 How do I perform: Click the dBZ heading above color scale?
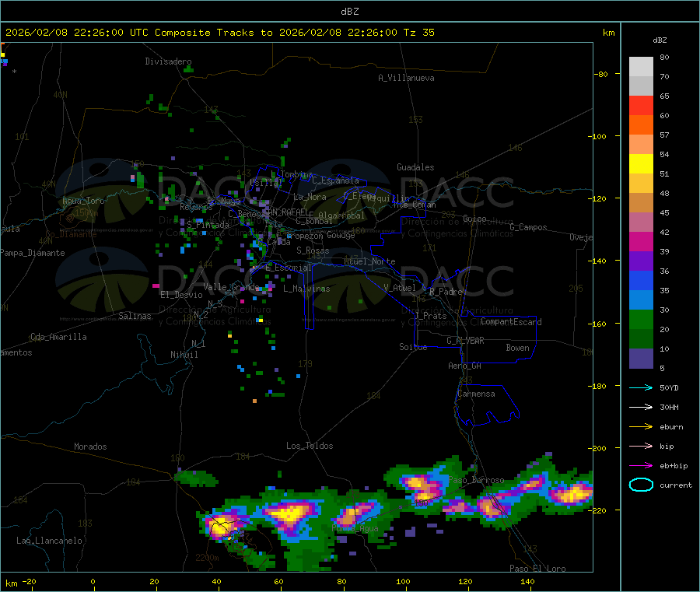tap(660, 40)
